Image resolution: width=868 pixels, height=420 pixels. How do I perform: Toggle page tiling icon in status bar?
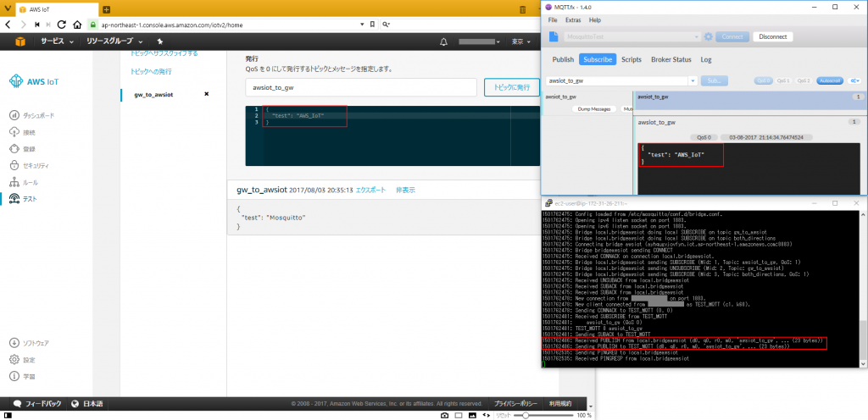coord(459,415)
